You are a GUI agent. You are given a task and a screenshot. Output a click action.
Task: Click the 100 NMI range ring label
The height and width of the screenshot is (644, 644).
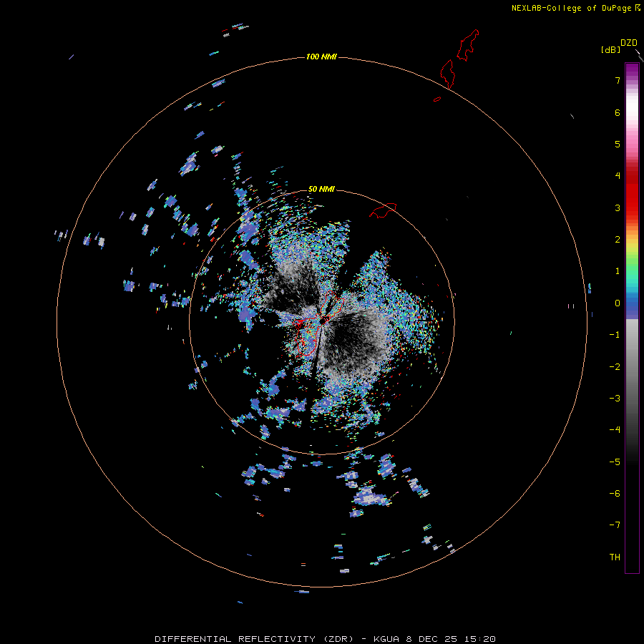point(321,57)
